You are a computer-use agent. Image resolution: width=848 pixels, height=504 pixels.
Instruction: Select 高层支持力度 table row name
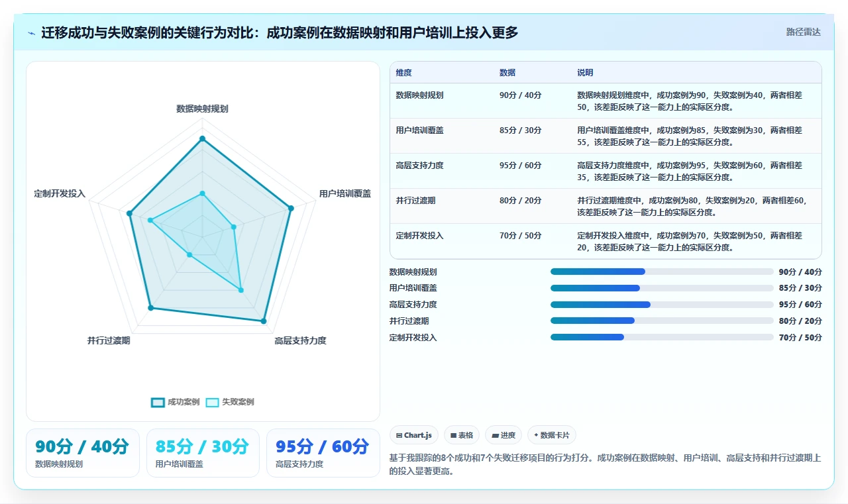click(419, 166)
